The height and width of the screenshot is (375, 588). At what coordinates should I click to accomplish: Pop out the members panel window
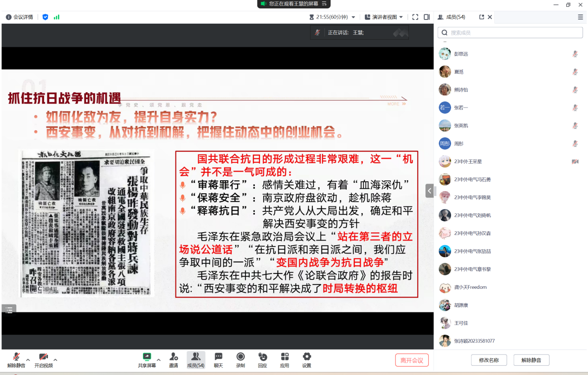(x=481, y=17)
